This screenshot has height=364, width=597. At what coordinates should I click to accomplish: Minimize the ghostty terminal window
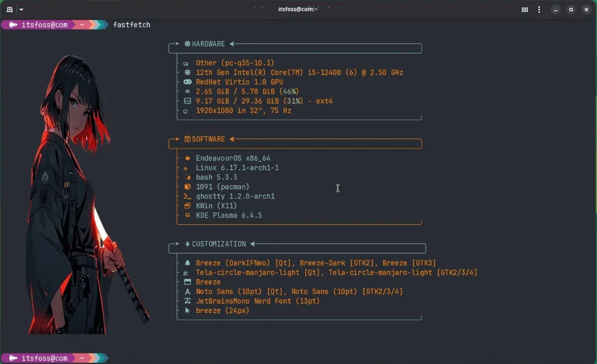click(x=556, y=9)
